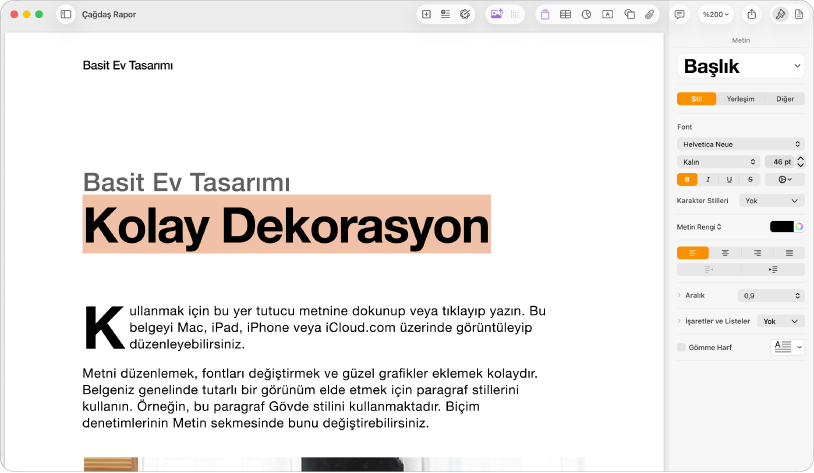Image resolution: width=814 pixels, height=473 pixels.
Task: Open the Karakter Stilleri Yok menu
Action: 772,200
